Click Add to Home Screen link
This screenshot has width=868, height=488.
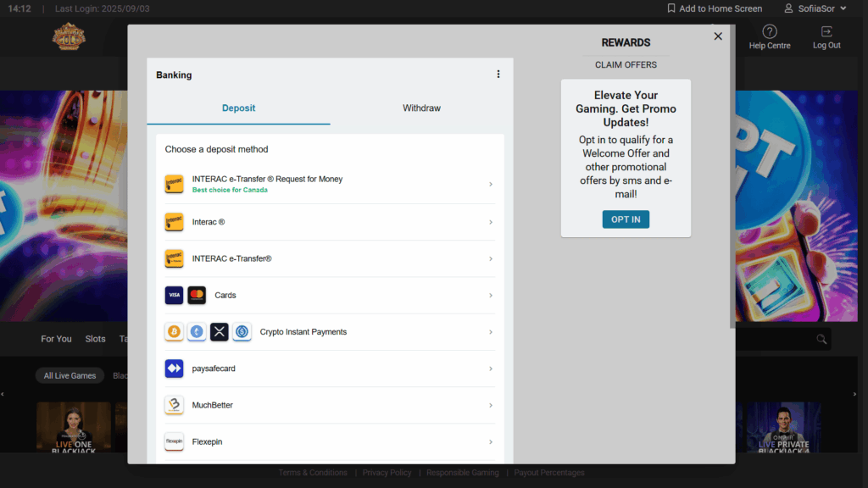click(x=714, y=8)
